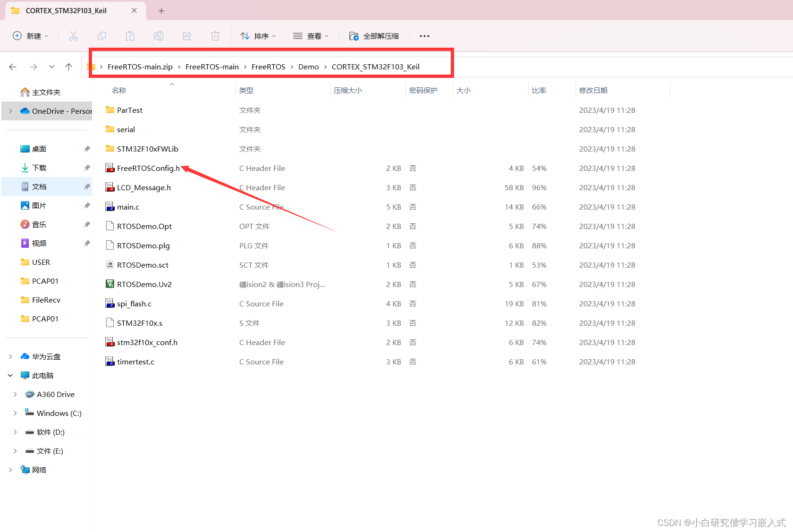
Task: Select spi_flash.c file
Action: coord(134,304)
